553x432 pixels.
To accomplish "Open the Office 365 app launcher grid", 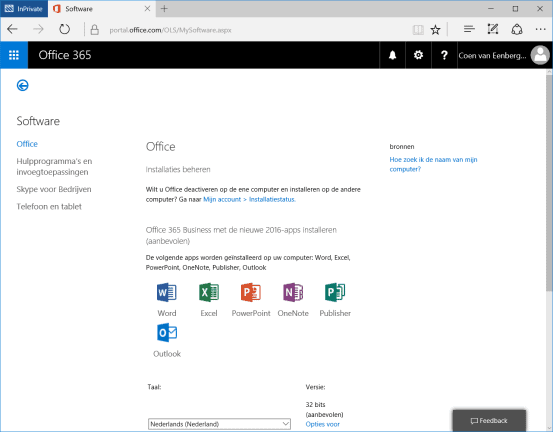I will tap(14, 55).
